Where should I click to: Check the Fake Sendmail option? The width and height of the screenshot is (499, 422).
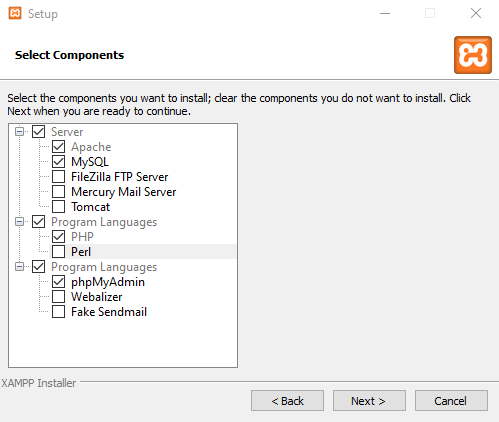[x=59, y=312]
